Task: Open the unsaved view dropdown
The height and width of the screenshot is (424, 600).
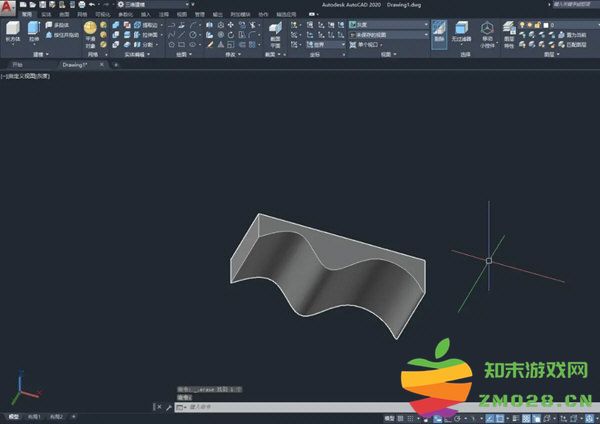Action: pyautogui.click(x=389, y=35)
